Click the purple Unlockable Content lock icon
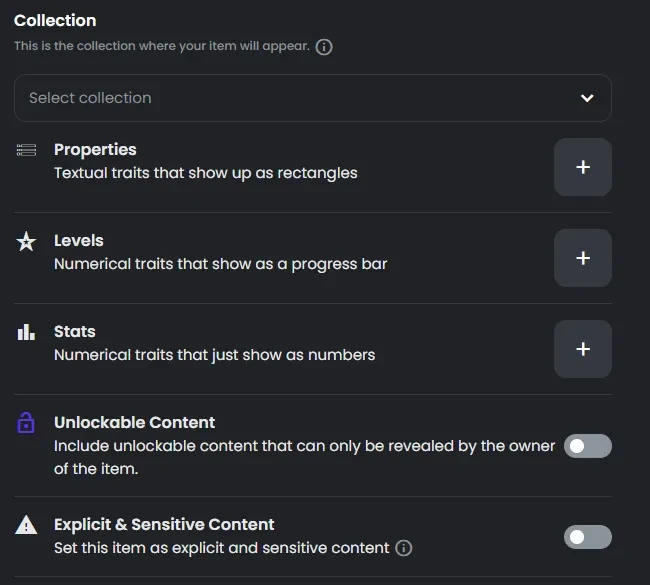Image resolution: width=650 pixels, height=585 pixels. point(26,423)
